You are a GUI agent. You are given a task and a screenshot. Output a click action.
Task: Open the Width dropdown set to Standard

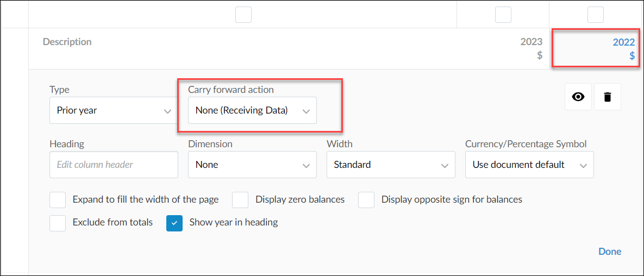[391, 165]
